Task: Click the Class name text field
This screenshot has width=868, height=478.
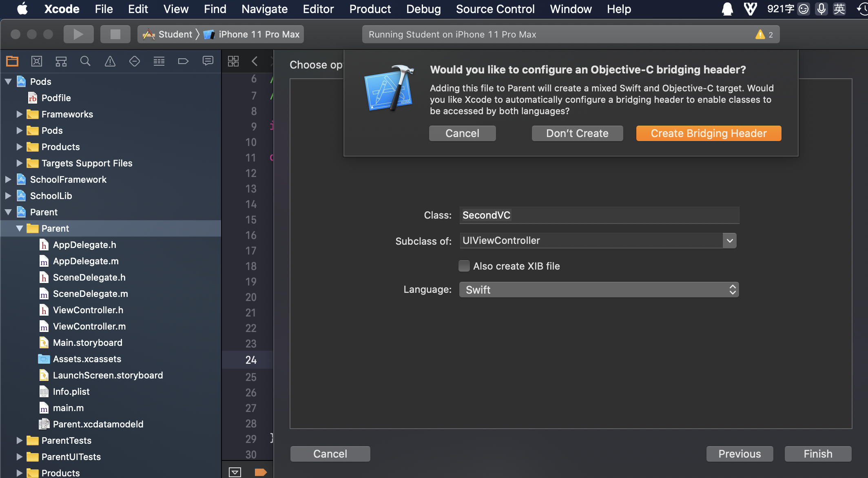Action: (x=599, y=215)
